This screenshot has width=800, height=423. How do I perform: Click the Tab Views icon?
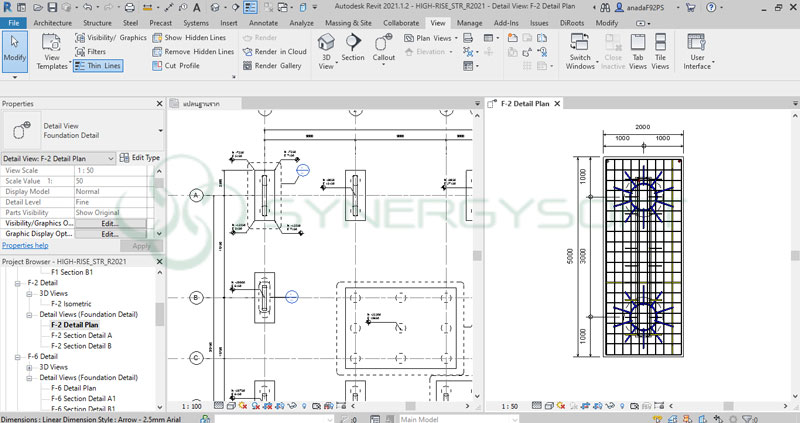coord(637,50)
